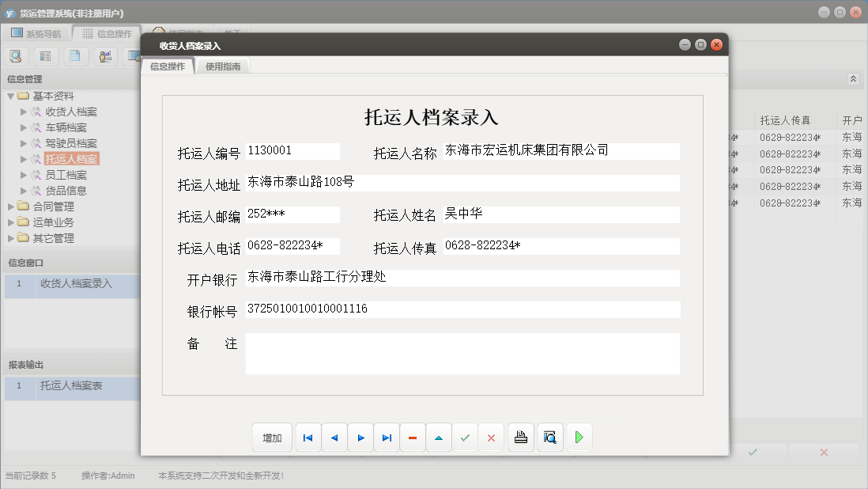
Task: Go to the next record
Action: [x=360, y=438]
